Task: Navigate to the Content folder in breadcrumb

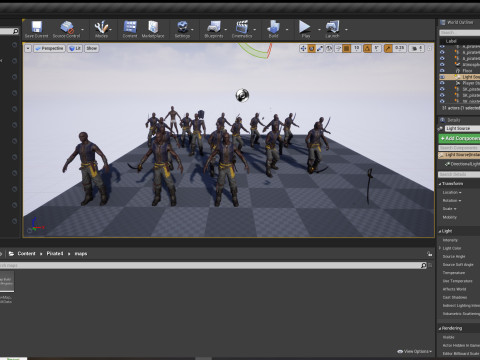Action: (x=26, y=254)
